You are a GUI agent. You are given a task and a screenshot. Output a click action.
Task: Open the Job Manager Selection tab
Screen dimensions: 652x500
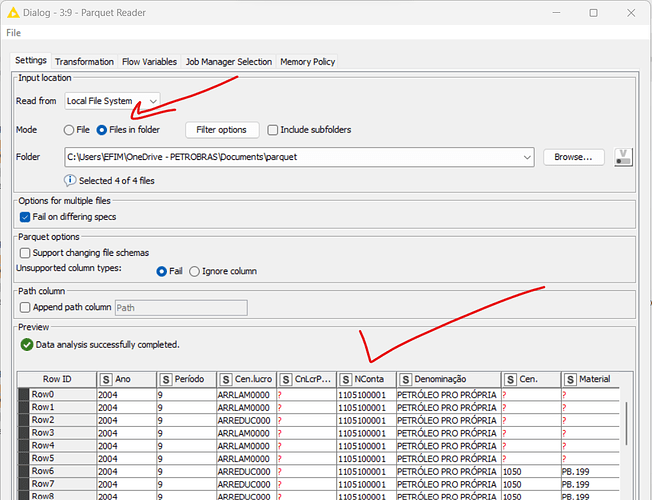(229, 62)
